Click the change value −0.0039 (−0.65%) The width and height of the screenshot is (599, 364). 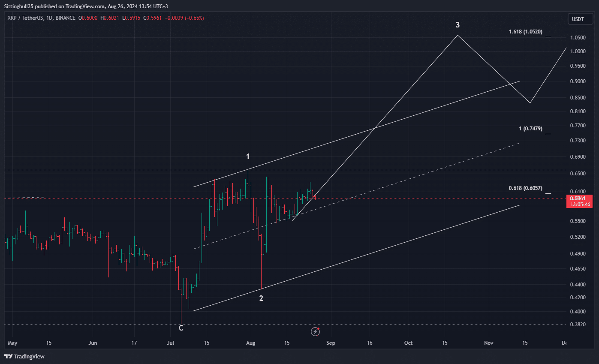pyautogui.click(x=185, y=18)
